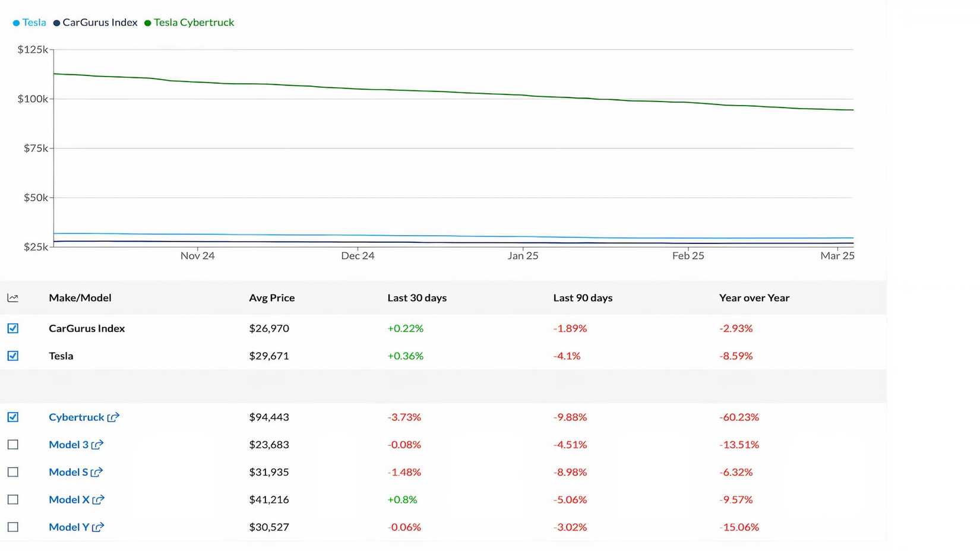
Task: Select the Tesla row label in table
Action: click(x=61, y=356)
